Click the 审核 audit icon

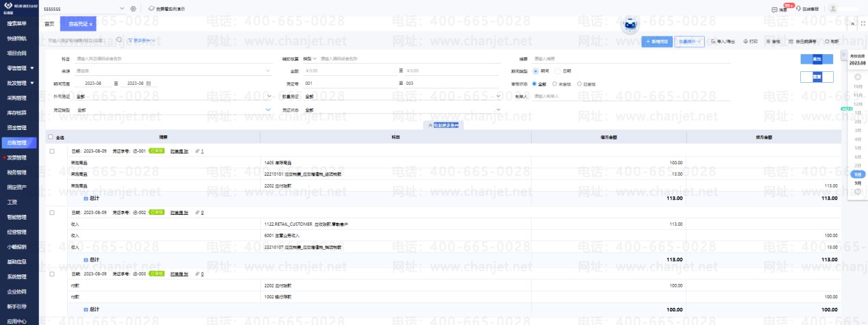pyautogui.click(x=768, y=42)
